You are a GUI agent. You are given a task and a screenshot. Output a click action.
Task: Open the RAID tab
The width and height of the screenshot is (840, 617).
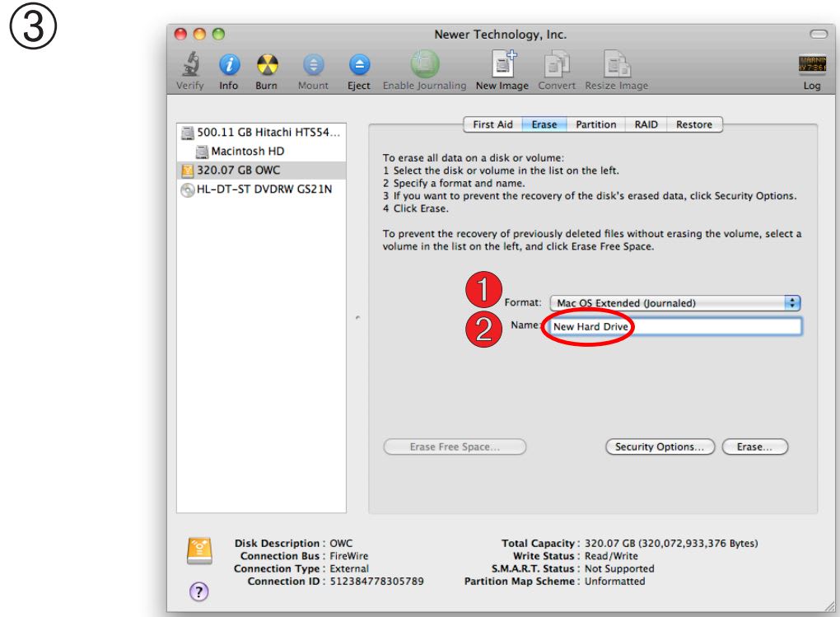[647, 124]
